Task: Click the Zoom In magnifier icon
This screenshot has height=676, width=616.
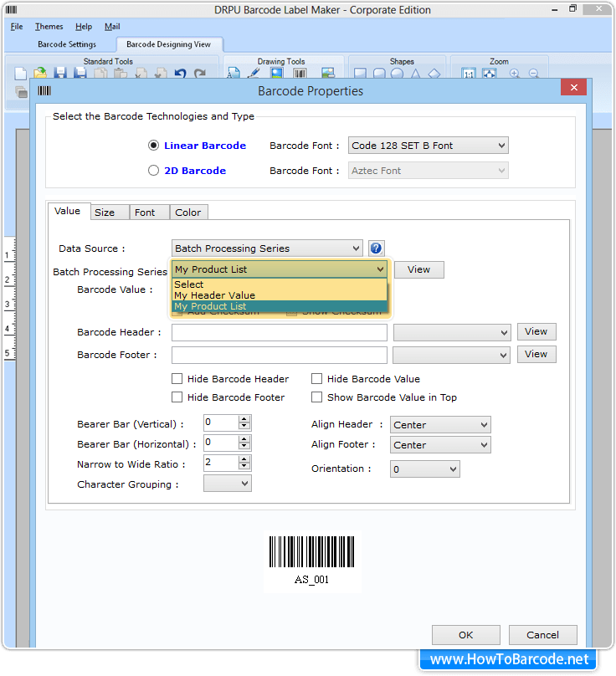Action: point(514,74)
